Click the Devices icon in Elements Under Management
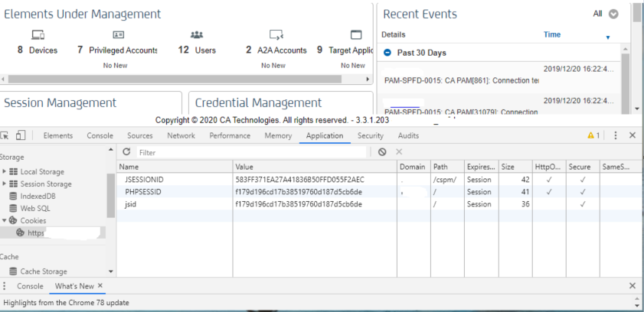644x312 pixels. (37, 35)
